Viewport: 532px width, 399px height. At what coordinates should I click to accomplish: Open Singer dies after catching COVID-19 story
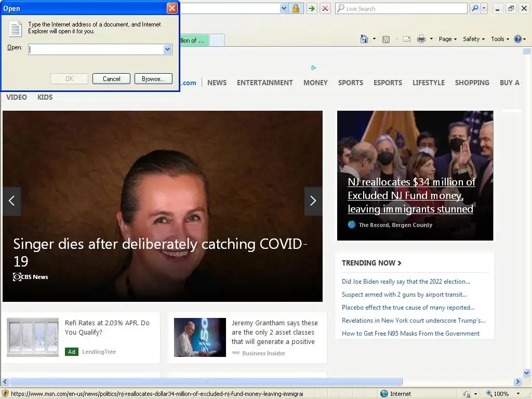tap(160, 252)
